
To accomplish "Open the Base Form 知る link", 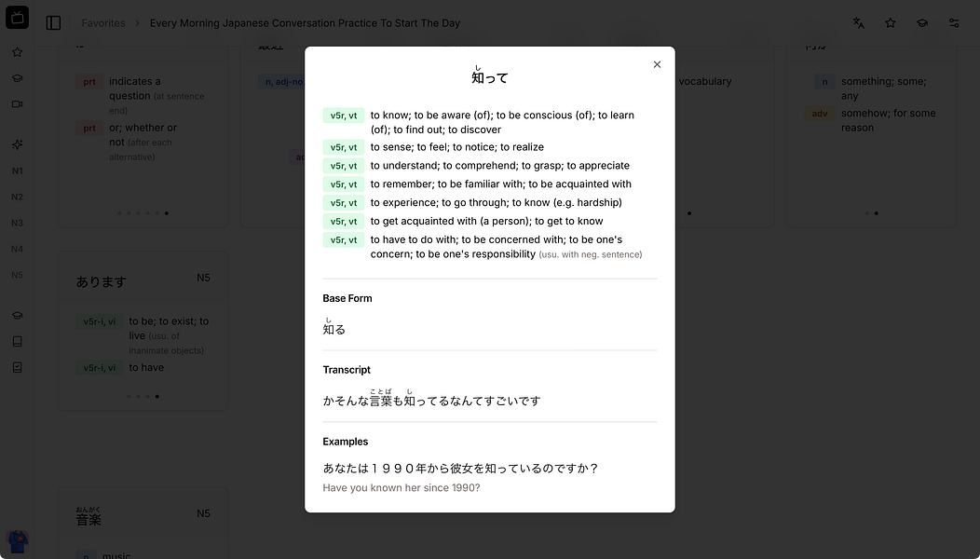I will [x=334, y=329].
